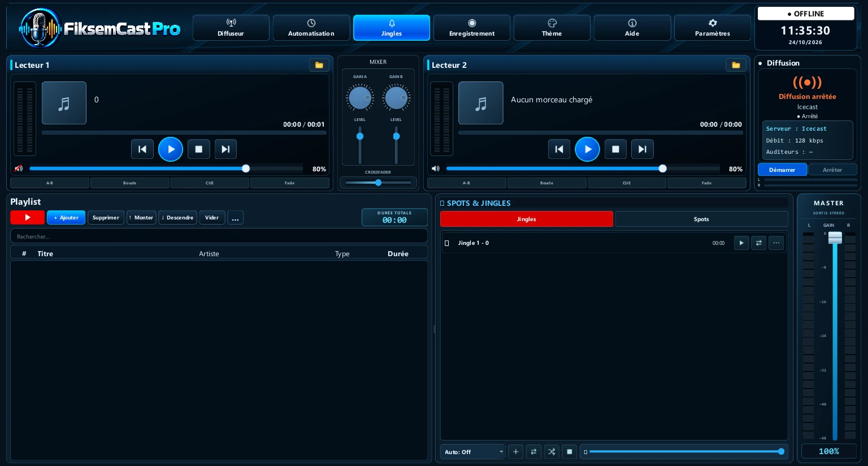
Task: Toggle CUE in Lecteur 2
Action: point(627,183)
